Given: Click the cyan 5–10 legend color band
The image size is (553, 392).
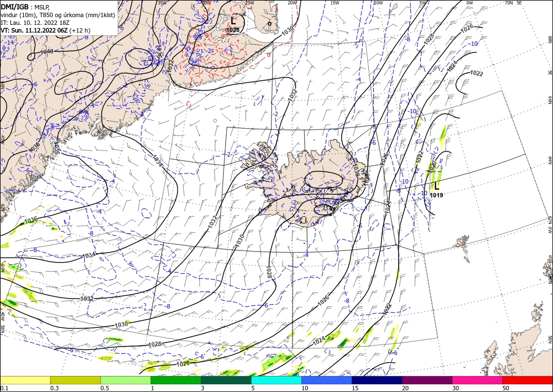Looking at the screenshot, I should point(276,380).
